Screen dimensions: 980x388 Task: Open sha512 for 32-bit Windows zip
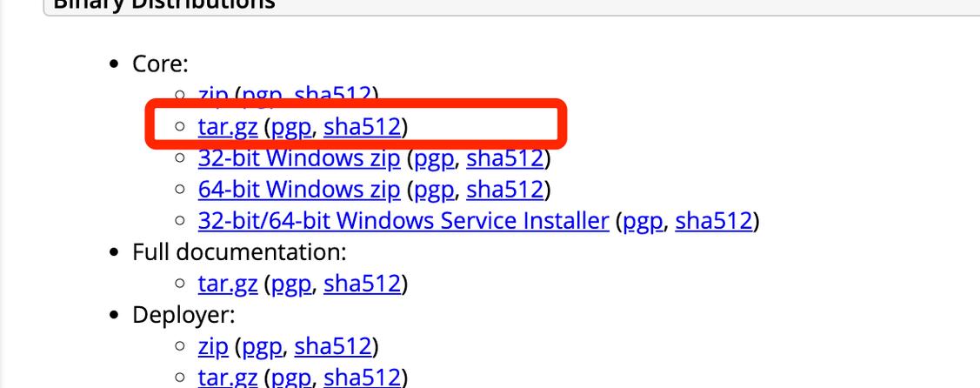coord(505,158)
